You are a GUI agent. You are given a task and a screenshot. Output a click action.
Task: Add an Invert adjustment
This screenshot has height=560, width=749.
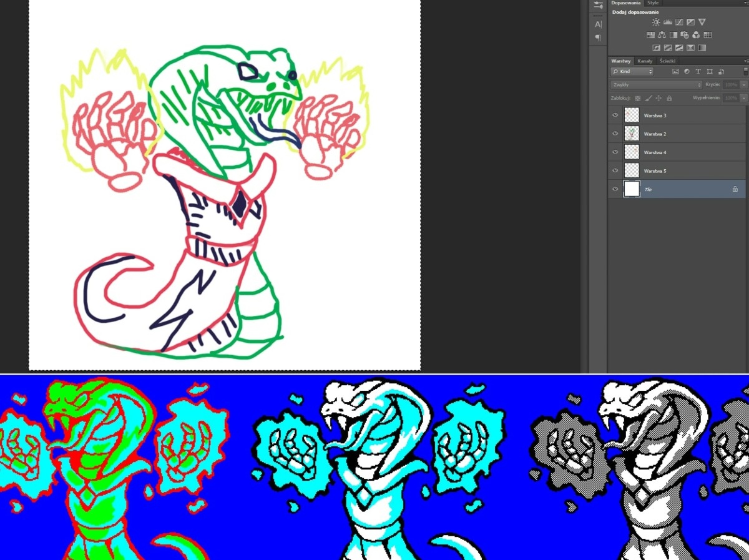tap(657, 47)
